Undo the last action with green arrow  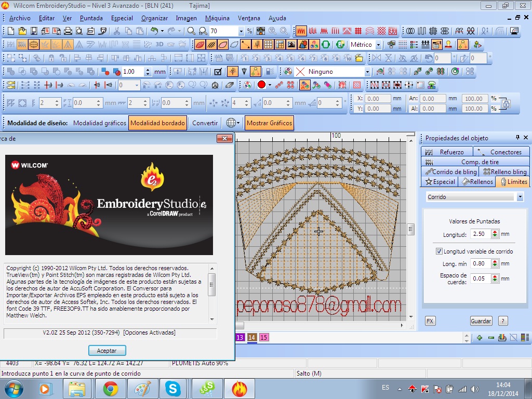tap(154, 31)
